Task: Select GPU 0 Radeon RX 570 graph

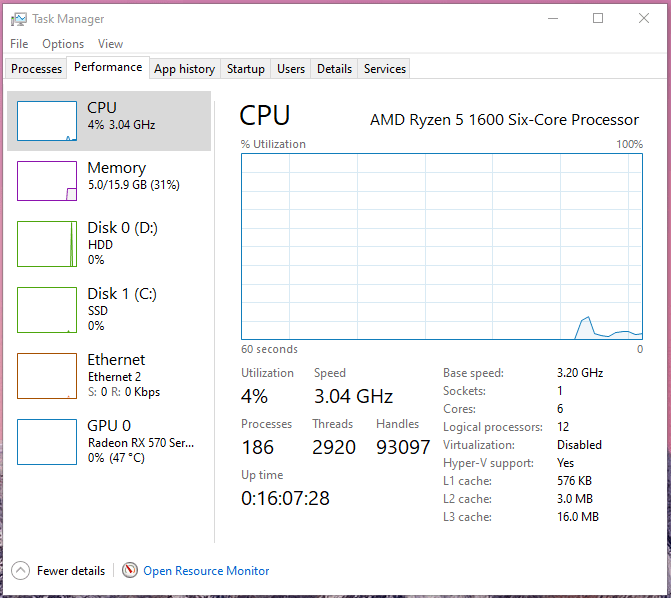Action: [47, 441]
